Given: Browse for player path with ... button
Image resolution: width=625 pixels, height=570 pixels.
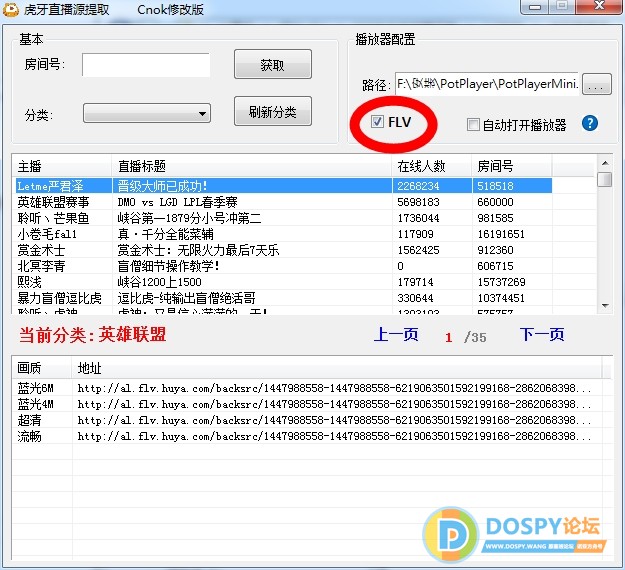Looking at the screenshot, I should [x=596, y=84].
